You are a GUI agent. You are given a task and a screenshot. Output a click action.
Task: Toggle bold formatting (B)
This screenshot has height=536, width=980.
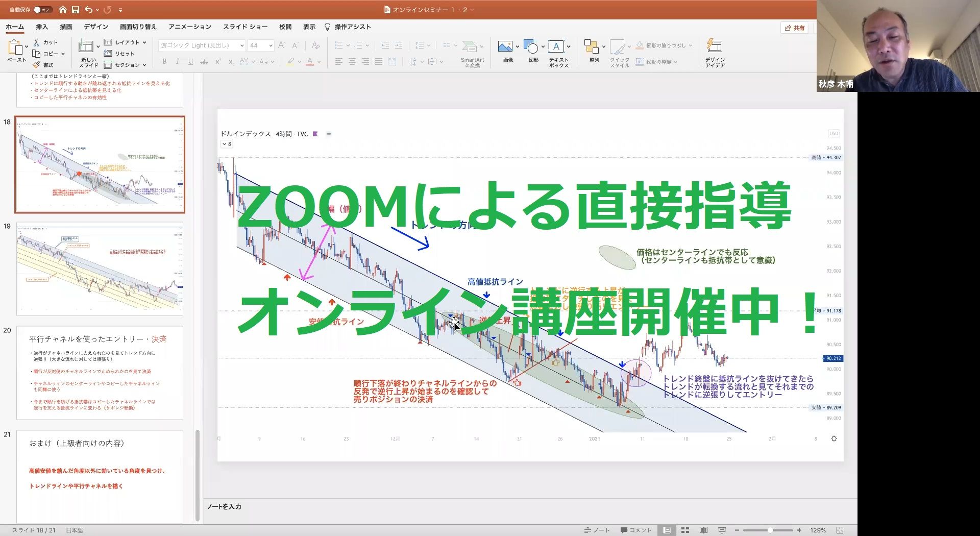coord(164,61)
